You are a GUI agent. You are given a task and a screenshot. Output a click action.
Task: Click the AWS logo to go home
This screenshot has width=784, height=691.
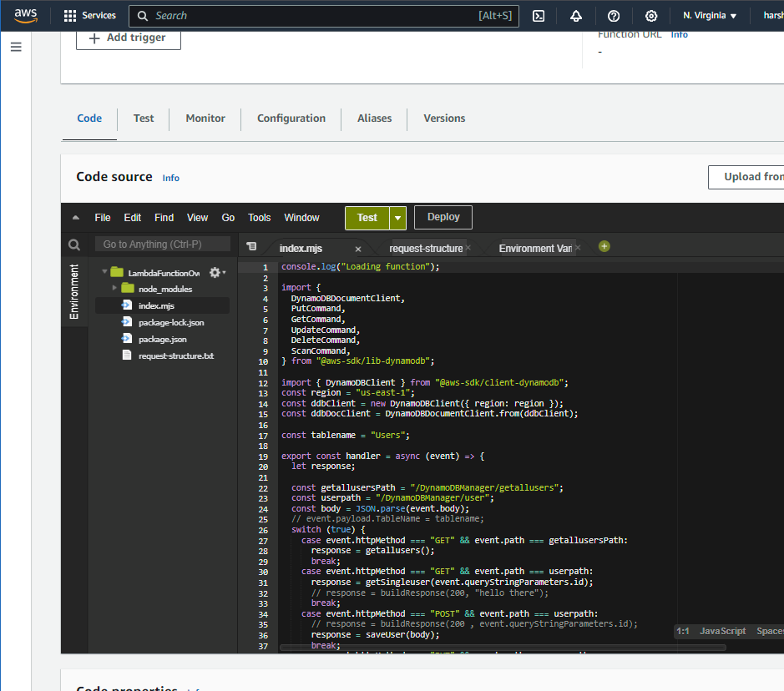pyautogui.click(x=26, y=15)
